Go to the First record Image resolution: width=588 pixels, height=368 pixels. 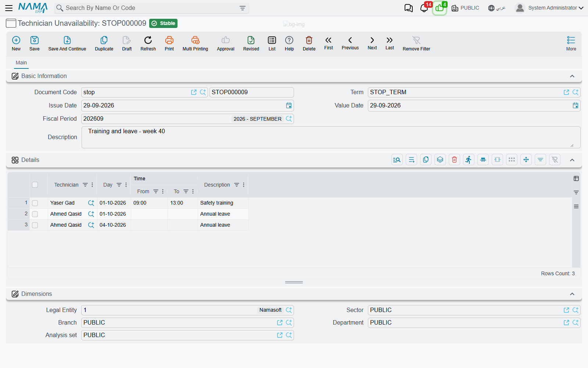tap(329, 43)
